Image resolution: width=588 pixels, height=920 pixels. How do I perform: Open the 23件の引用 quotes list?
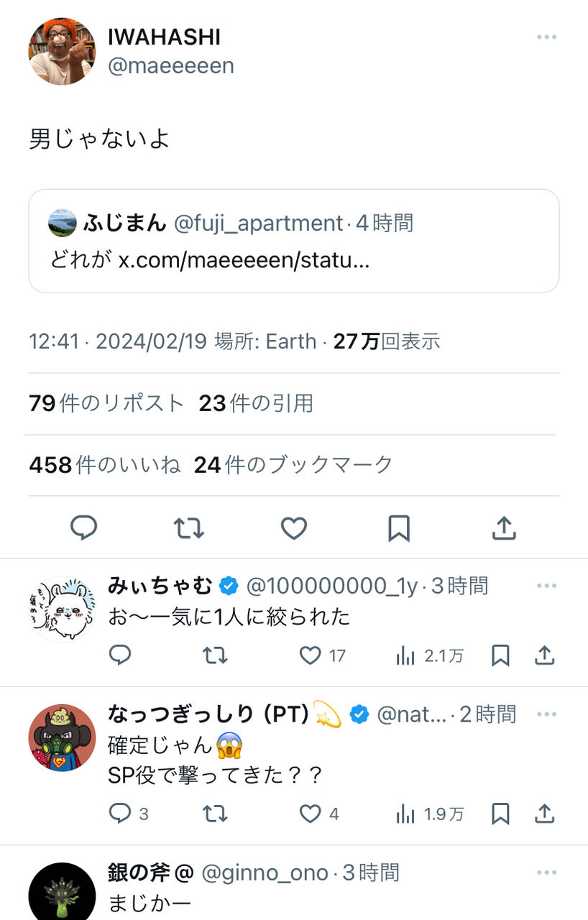[256, 403]
